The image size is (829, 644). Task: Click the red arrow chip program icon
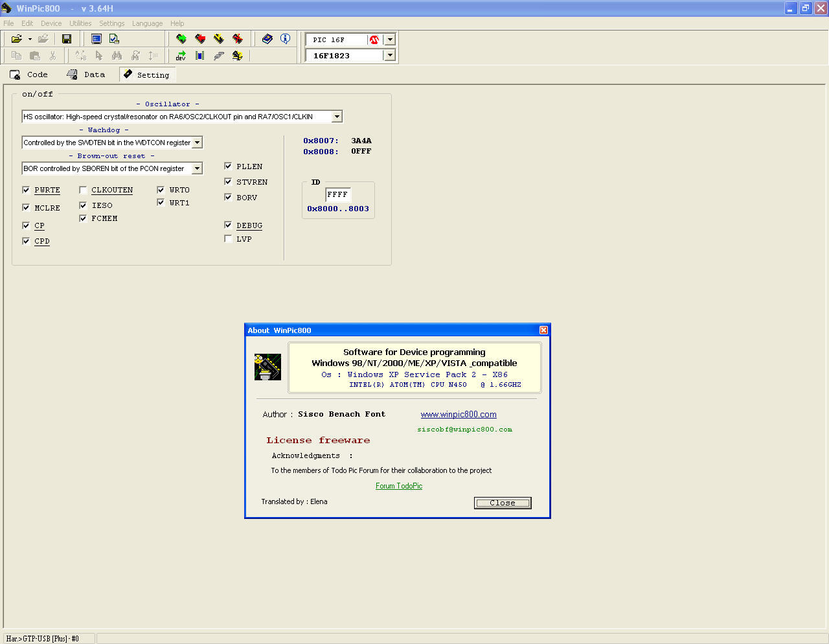[x=200, y=39]
